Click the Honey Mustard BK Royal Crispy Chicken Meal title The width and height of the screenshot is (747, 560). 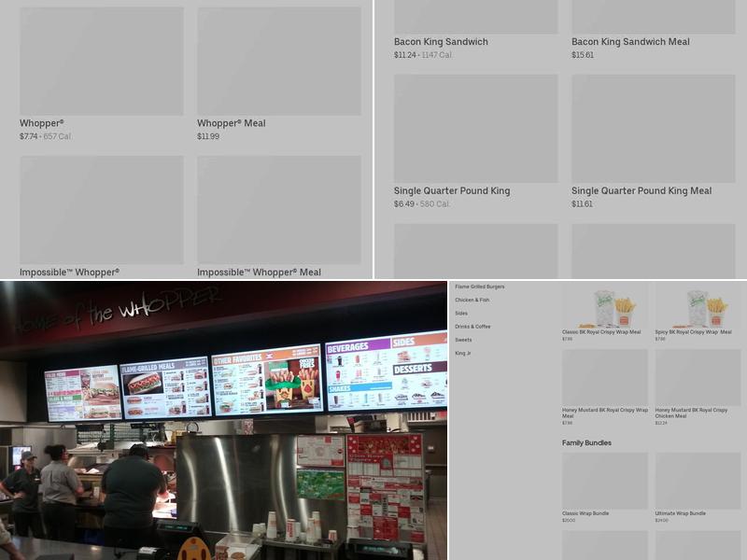691,413
